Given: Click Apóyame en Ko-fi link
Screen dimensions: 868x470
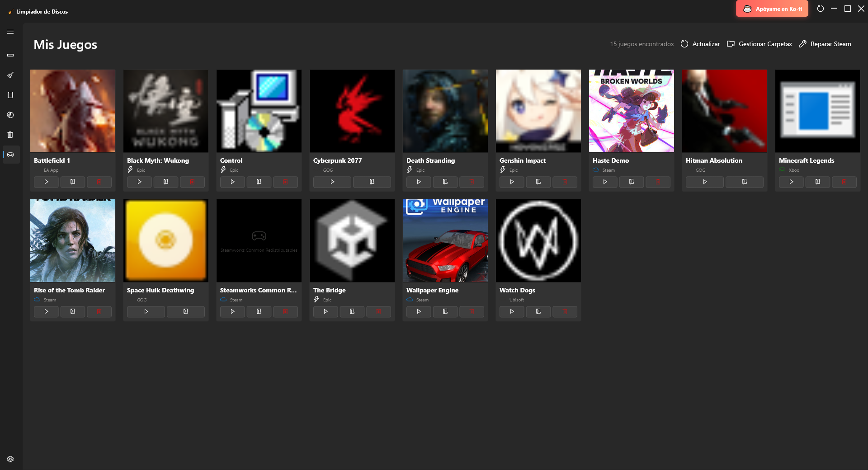Looking at the screenshot, I should pos(772,9).
